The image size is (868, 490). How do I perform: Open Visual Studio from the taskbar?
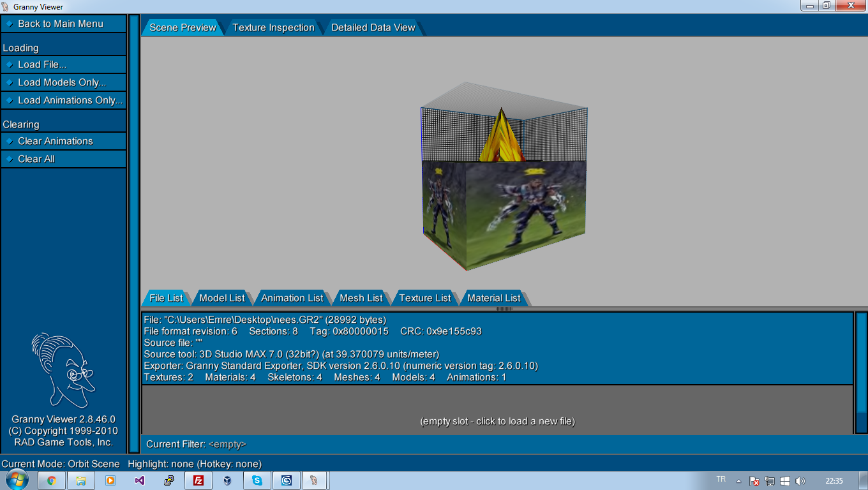[x=140, y=481]
